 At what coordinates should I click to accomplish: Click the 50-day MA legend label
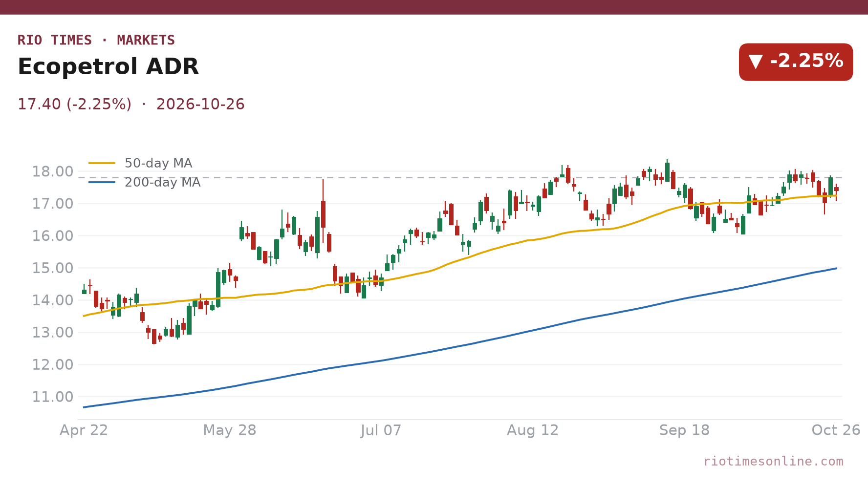pyautogui.click(x=158, y=163)
